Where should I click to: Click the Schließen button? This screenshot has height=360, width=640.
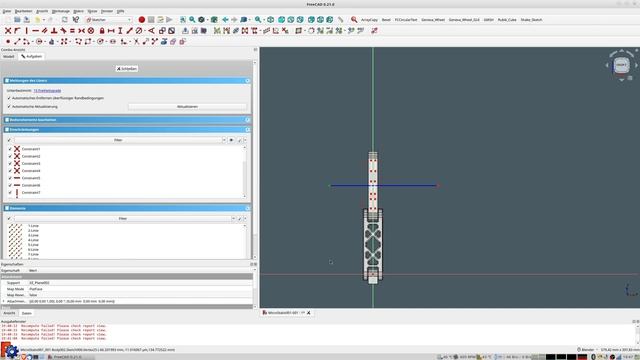(127, 69)
